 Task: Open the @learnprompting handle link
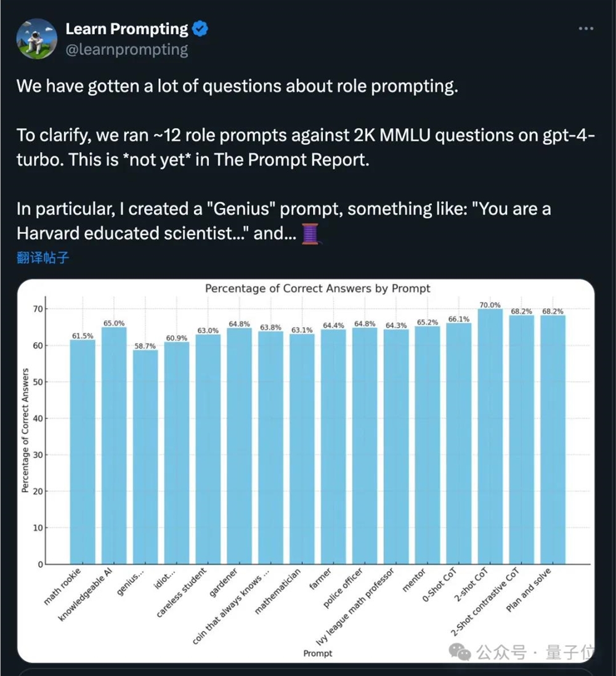pyautogui.click(x=127, y=49)
